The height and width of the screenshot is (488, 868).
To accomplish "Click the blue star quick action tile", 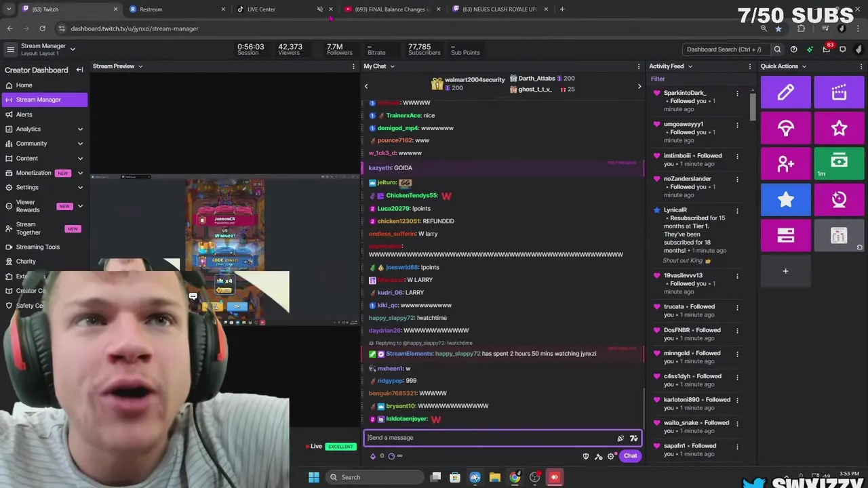I will coord(785,199).
